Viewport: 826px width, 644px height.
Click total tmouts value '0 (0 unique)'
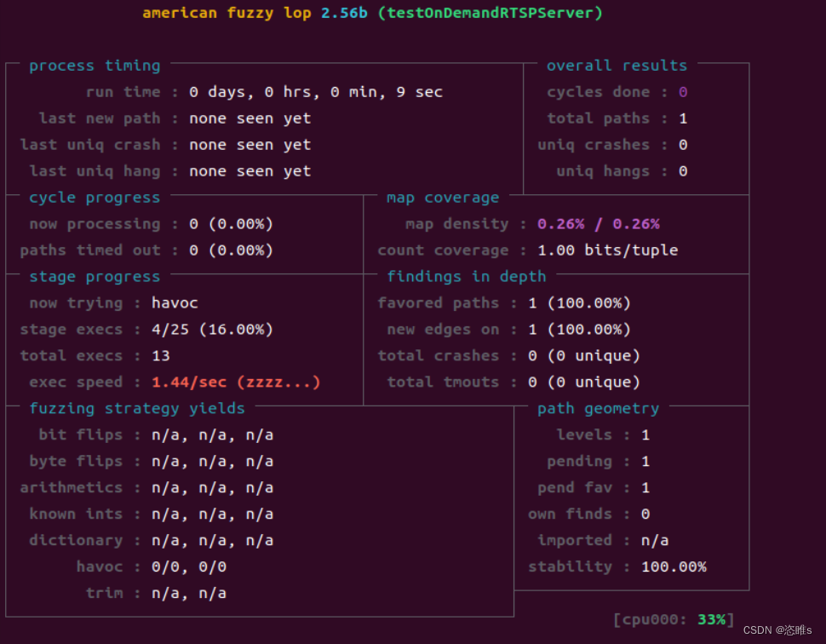pos(584,382)
